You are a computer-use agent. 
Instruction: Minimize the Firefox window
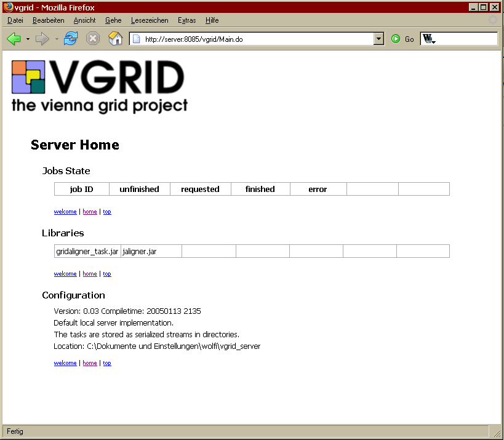473,7
